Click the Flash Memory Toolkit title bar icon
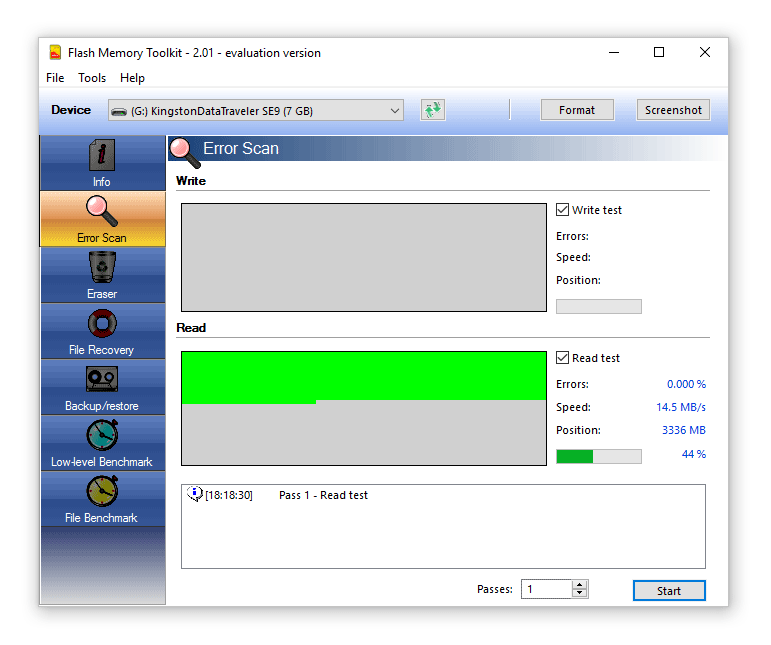 click(55, 53)
